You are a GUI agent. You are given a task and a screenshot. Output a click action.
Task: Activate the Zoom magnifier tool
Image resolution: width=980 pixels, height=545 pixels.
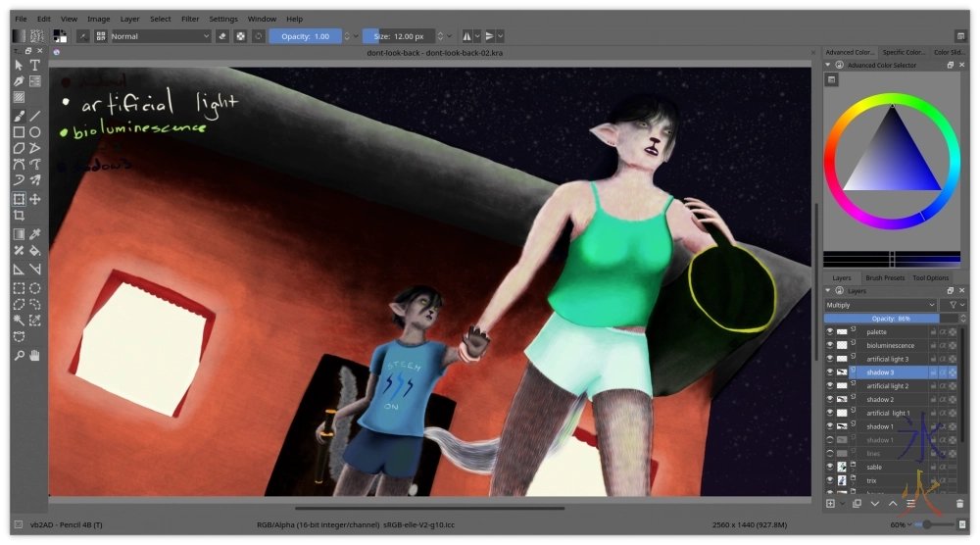[19, 355]
